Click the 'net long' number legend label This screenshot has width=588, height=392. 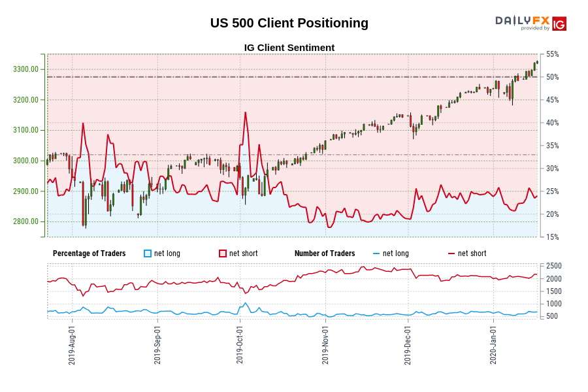click(x=396, y=253)
